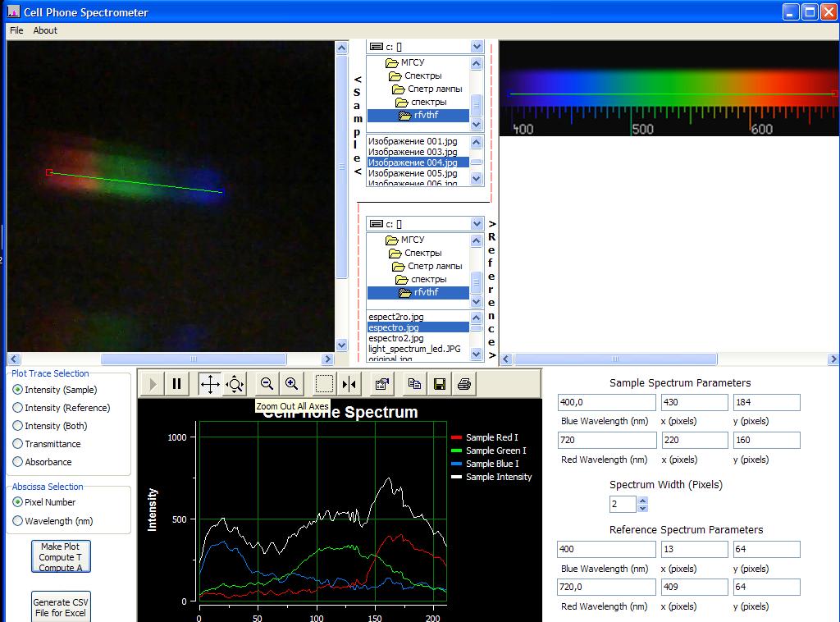The image size is (840, 622).
Task: Save the plot with floppy disk icon
Action: pyautogui.click(x=440, y=383)
